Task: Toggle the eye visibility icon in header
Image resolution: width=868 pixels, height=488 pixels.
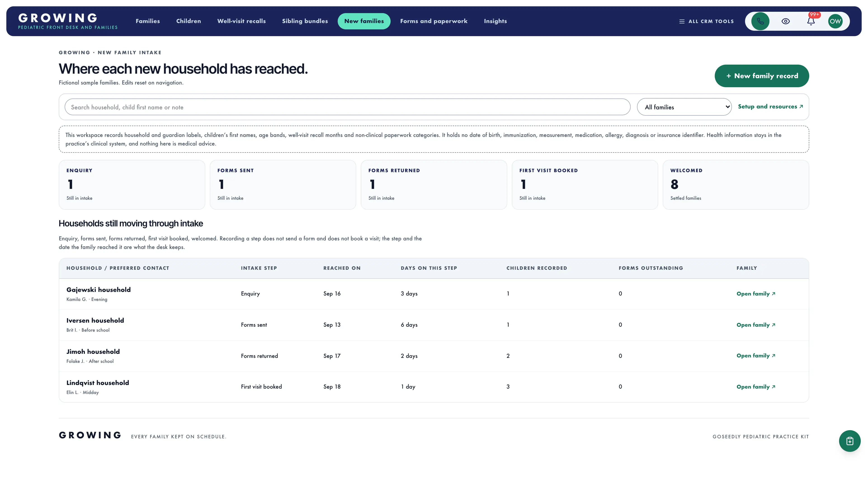Action: (785, 21)
